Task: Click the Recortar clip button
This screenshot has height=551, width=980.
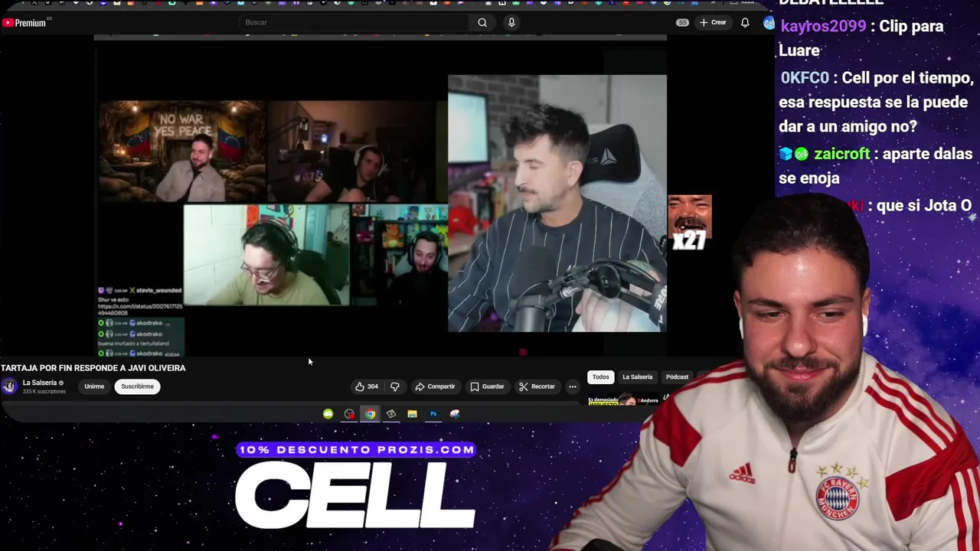Action: tap(537, 386)
